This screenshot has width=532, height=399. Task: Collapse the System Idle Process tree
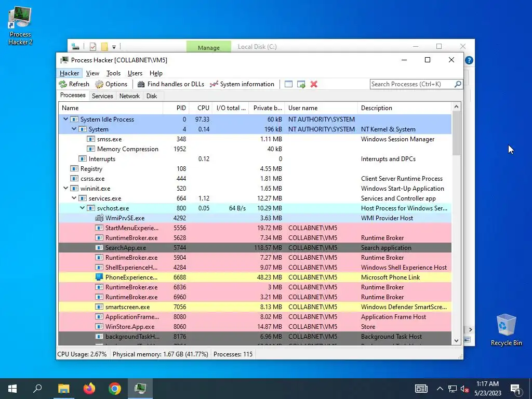tap(65, 119)
